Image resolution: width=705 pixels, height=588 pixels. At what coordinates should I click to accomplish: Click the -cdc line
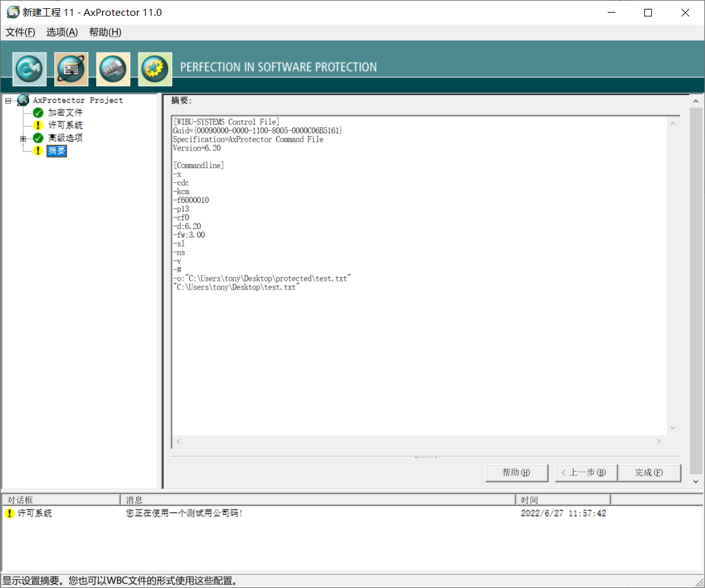point(181,183)
